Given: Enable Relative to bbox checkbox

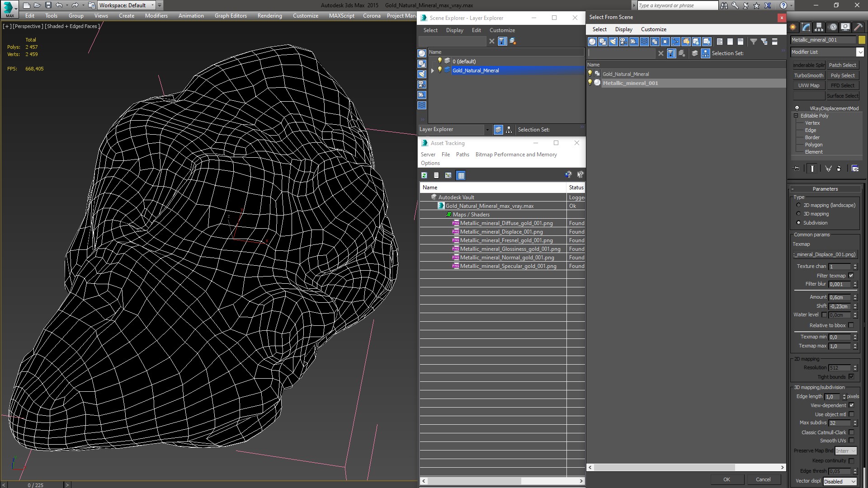Looking at the screenshot, I should (851, 325).
